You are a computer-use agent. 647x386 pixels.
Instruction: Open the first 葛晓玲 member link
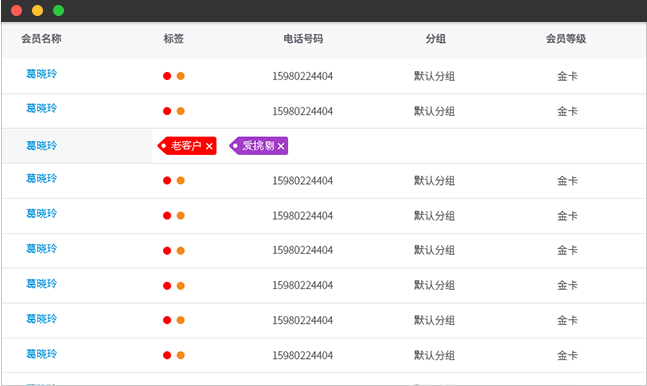point(42,74)
